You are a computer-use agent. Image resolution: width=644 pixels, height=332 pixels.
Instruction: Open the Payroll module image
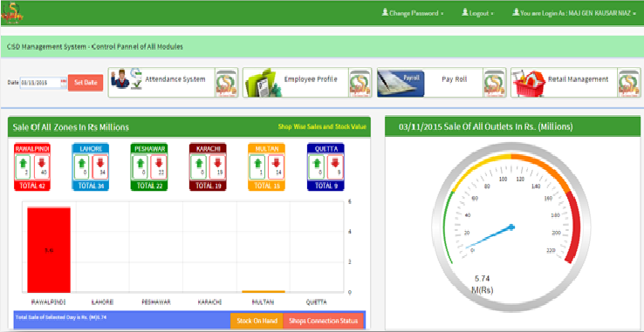pos(401,83)
